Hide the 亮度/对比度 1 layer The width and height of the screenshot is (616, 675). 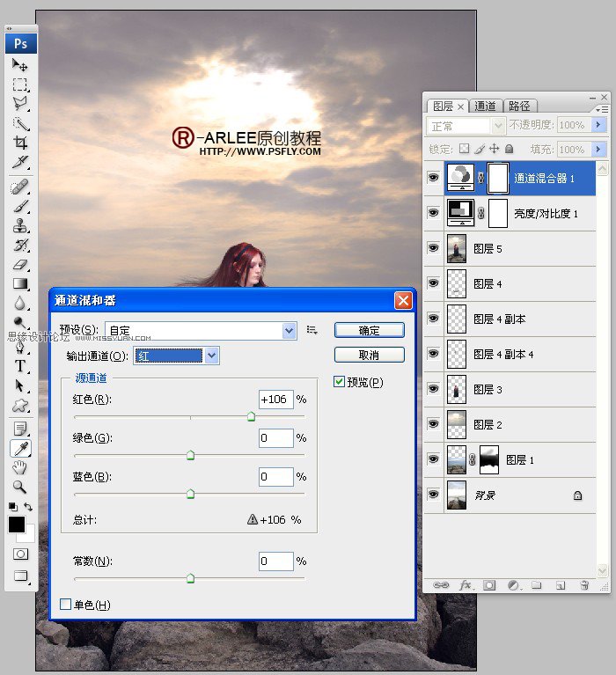tap(433, 213)
